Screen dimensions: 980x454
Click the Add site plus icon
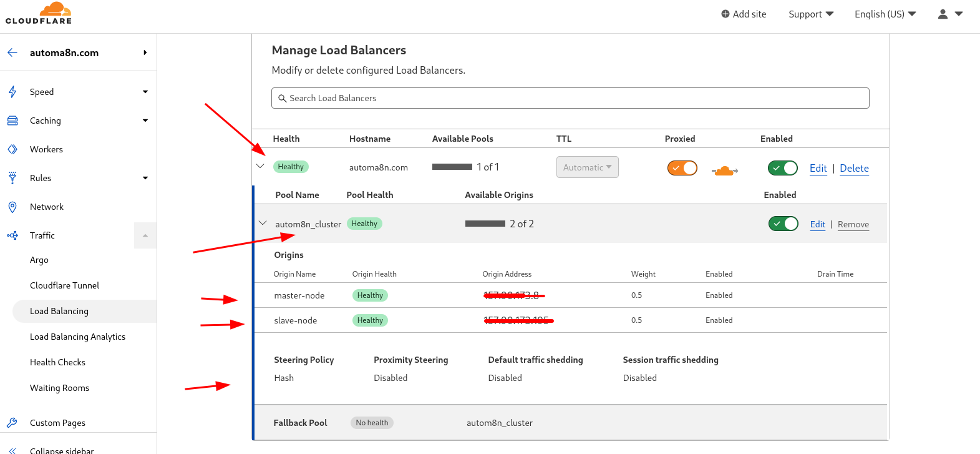(725, 14)
